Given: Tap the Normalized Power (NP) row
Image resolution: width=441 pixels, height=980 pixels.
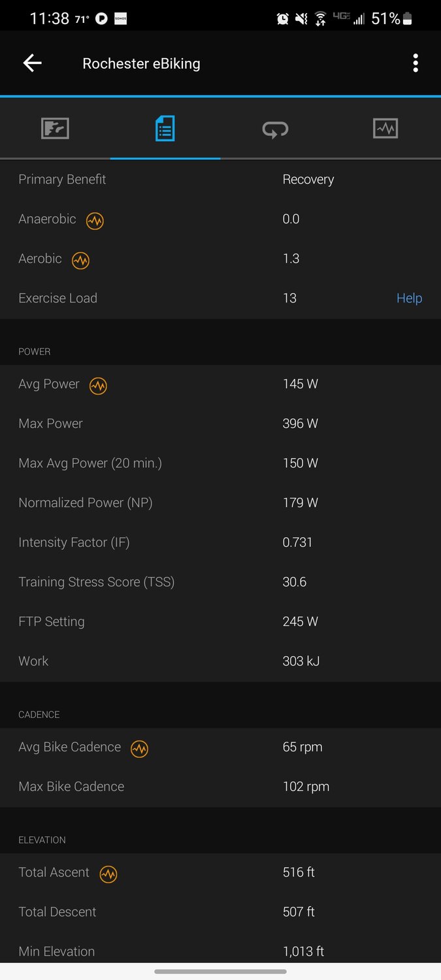Looking at the screenshot, I should [220, 502].
